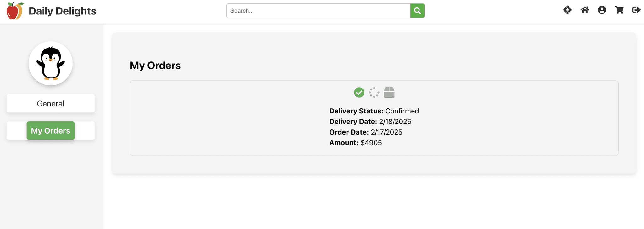Image resolution: width=644 pixels, height=229 pixels.
Task: Click the Delivery Status Confirmed text
Action: point(374,111)
